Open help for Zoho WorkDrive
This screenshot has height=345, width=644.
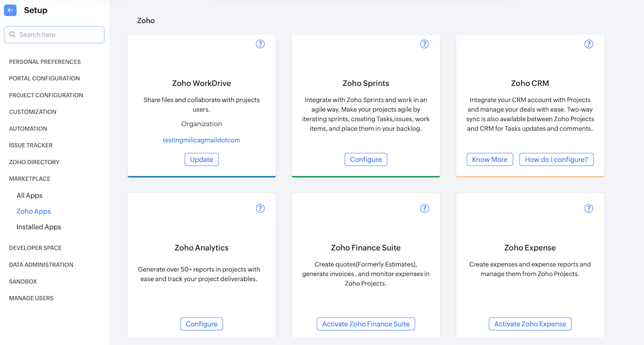[x=260, y=44]
